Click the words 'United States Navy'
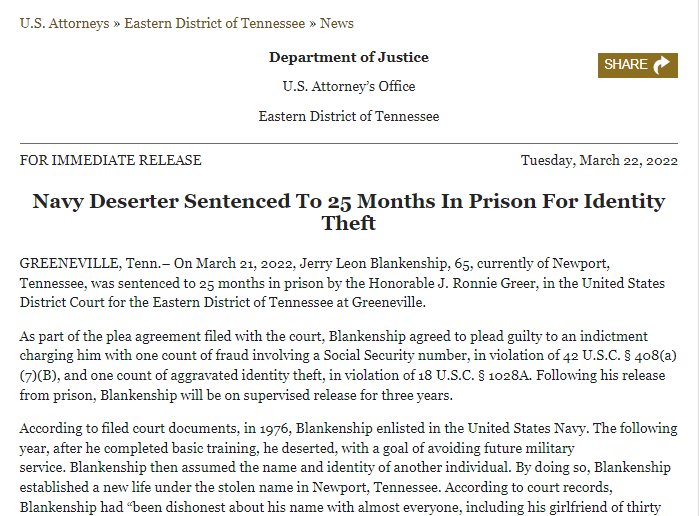Viewport: 699px width, 516px height. click(x=547, y=428)
